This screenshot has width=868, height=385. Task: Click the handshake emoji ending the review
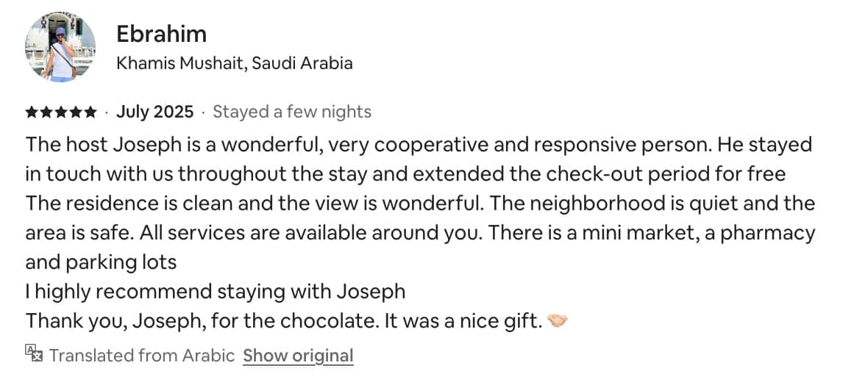(559, 321)
